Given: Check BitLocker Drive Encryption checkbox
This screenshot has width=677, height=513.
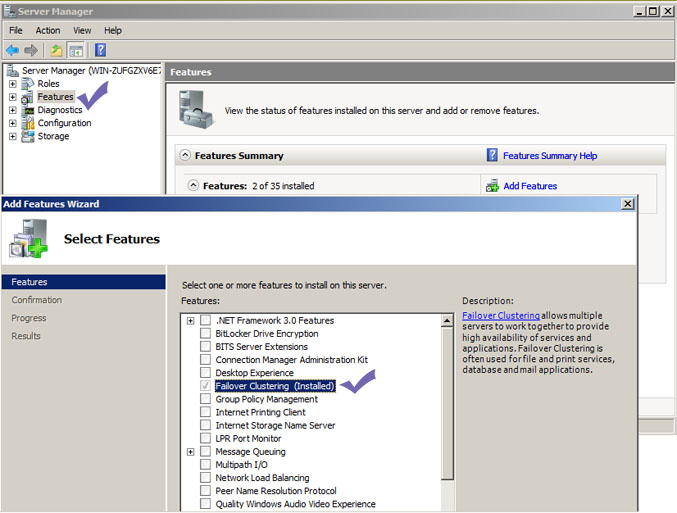Looking at the screenshot, I should pos(206,333).
